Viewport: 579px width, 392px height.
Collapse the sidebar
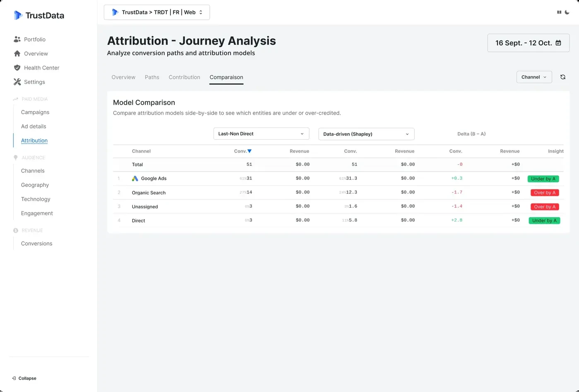[25, 378]
